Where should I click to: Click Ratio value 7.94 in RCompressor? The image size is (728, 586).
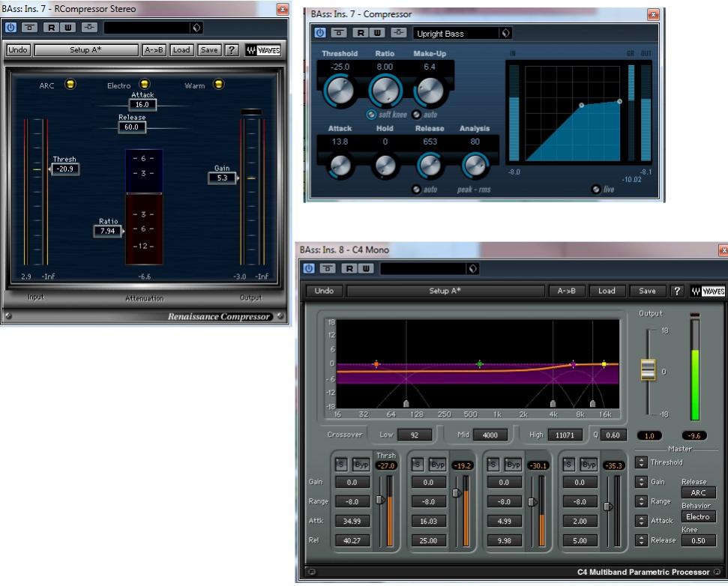tap(108, 231)
